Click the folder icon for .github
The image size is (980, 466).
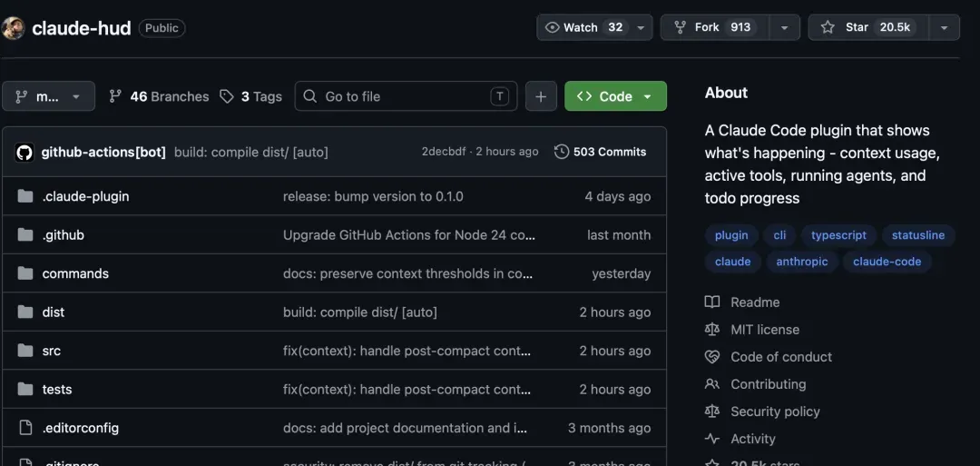[25, 235]
